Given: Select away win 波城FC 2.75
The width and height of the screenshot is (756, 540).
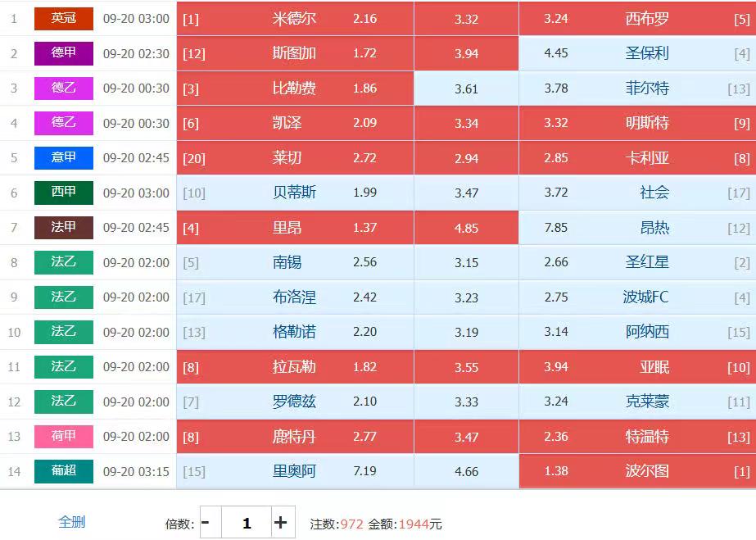Looking at the screenshot, I should (637, 297).
